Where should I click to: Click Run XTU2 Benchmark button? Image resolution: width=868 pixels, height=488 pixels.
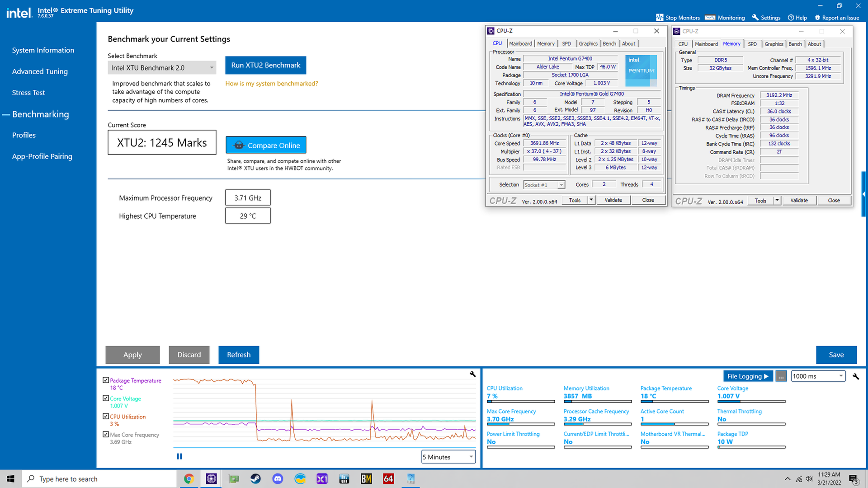pos(266,65)
